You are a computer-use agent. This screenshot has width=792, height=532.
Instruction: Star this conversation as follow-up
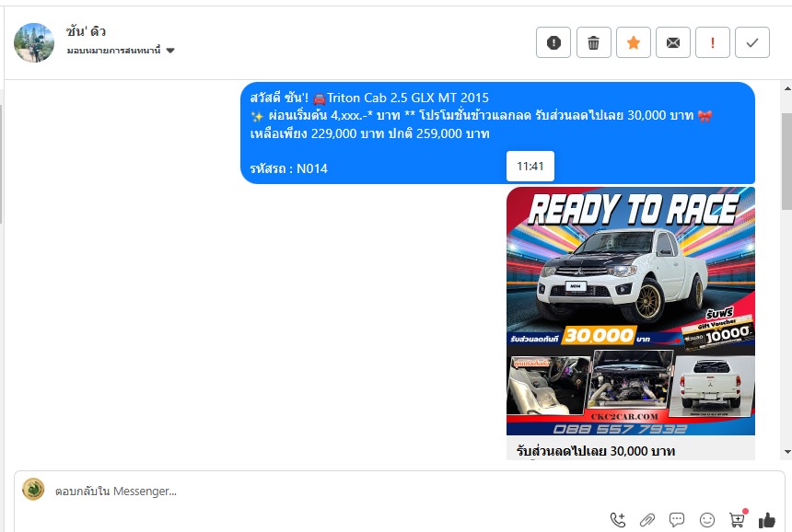tap(634, 42)
